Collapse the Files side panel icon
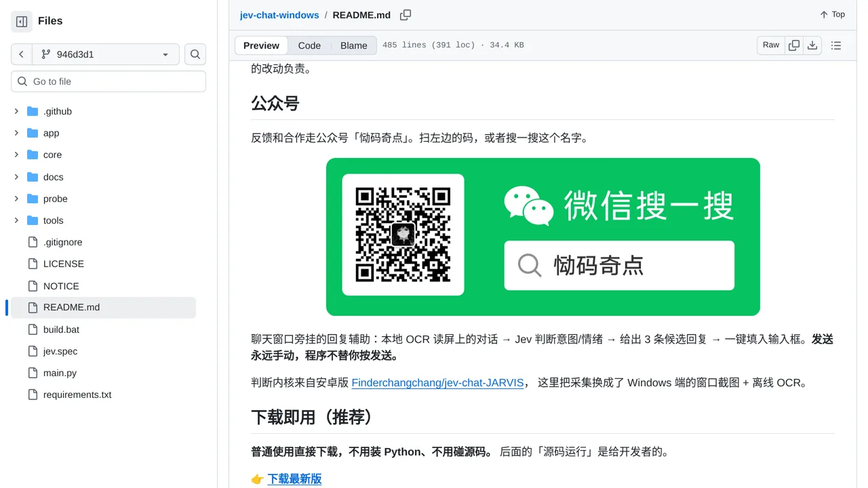The width and height of the screenshot is (868, 488). (22, 22)
